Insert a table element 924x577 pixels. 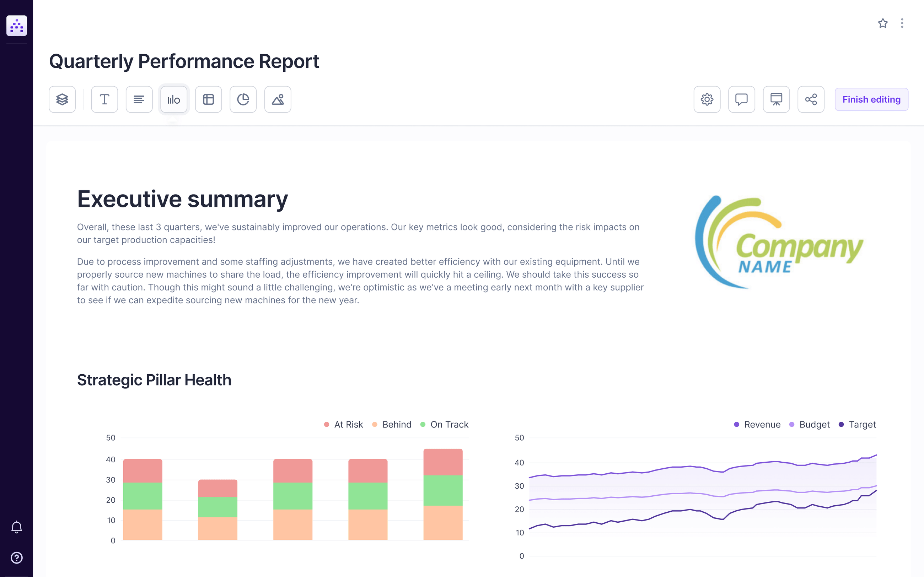209,99
